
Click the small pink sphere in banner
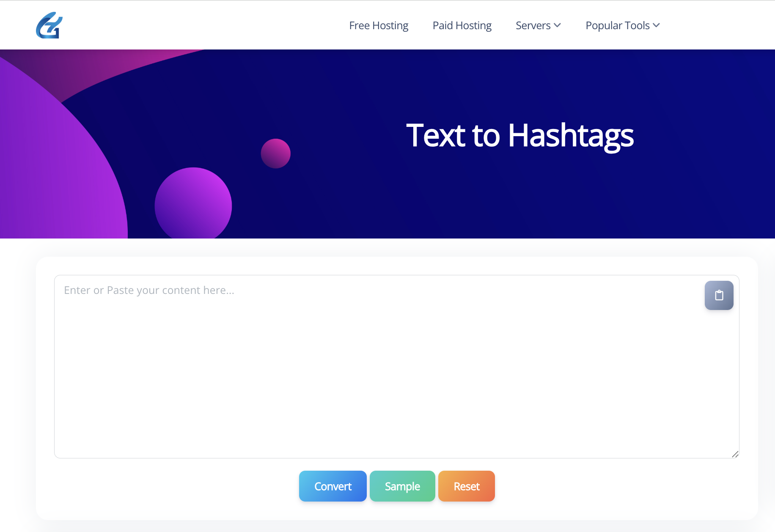[275, 154]
